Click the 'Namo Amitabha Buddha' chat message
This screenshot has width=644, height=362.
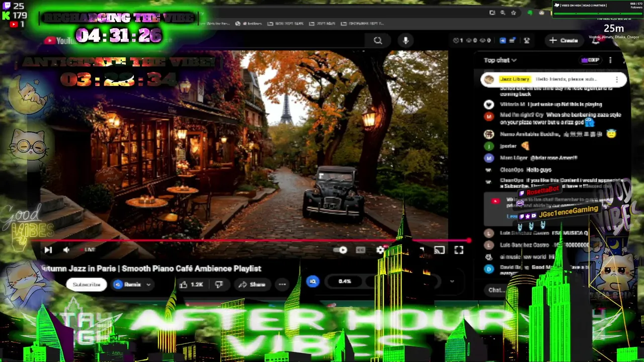pos(549,134)
